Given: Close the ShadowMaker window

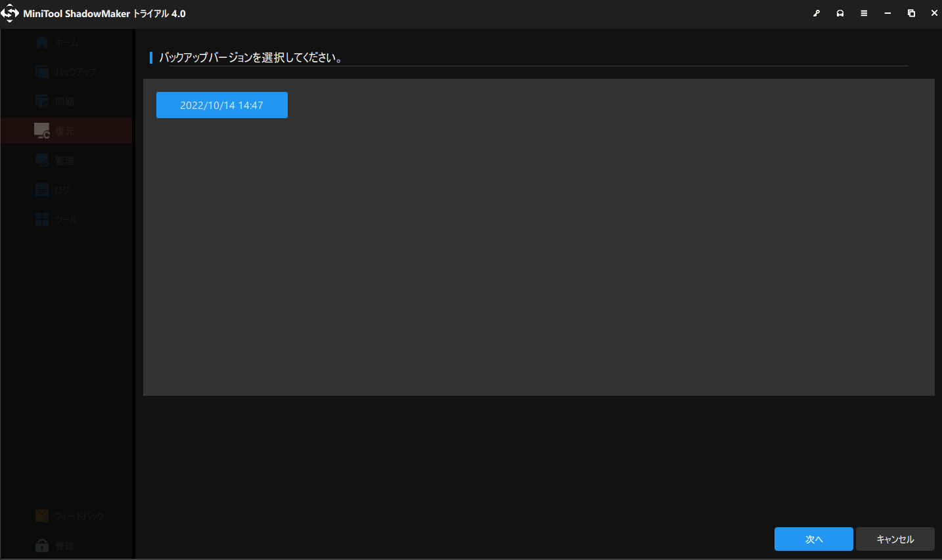Looking at the screenshot, I should pos(934,13).
